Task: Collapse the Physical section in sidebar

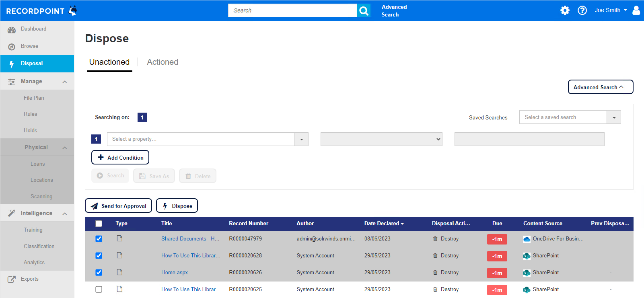Action: click(x=64, y=148)
